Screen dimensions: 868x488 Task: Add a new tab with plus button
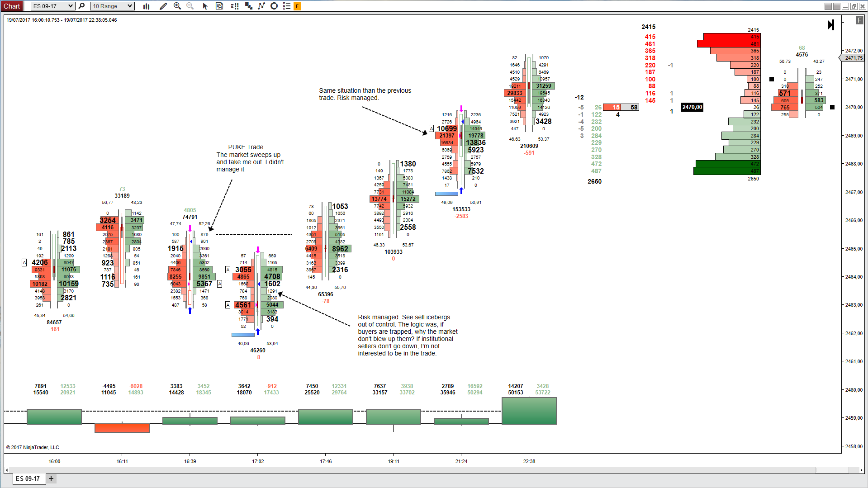click(51, 479)
